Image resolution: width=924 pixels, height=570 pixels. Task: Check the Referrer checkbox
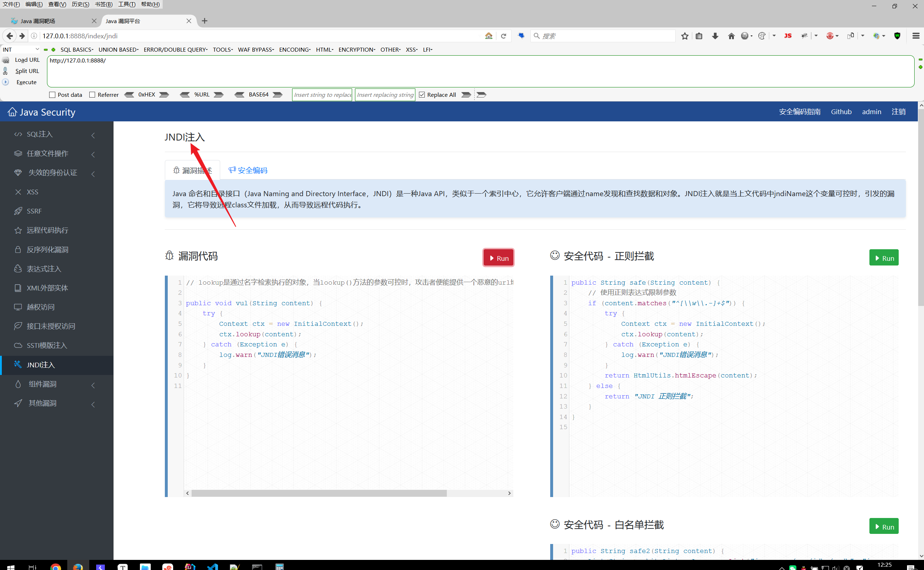[x=92, y=95]
